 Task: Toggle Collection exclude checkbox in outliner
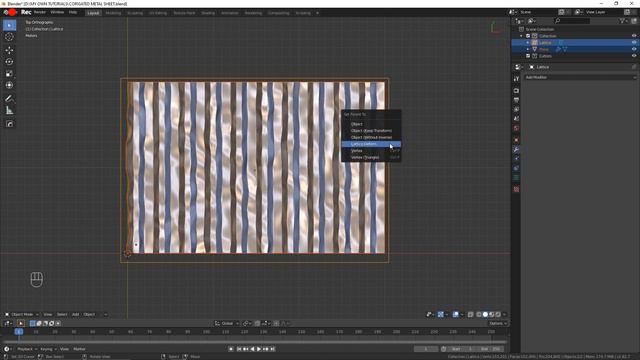528,36
